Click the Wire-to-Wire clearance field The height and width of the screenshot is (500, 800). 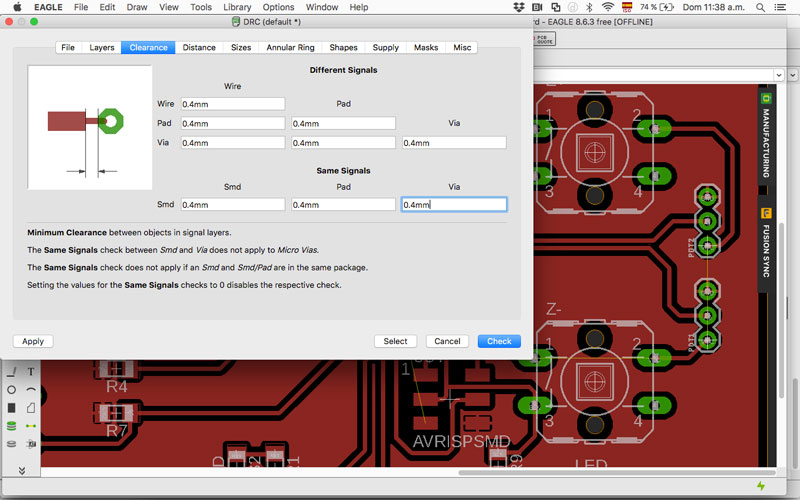233,104
